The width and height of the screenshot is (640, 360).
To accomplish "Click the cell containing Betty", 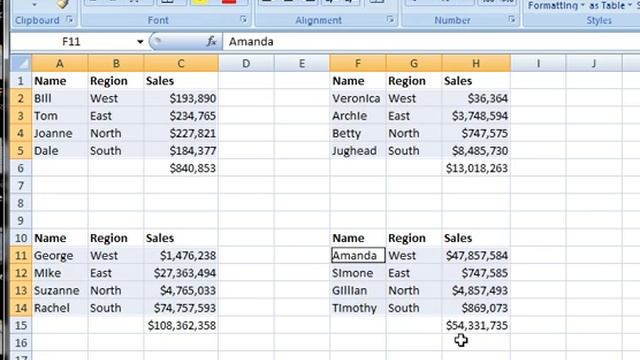I will [358, 133].
